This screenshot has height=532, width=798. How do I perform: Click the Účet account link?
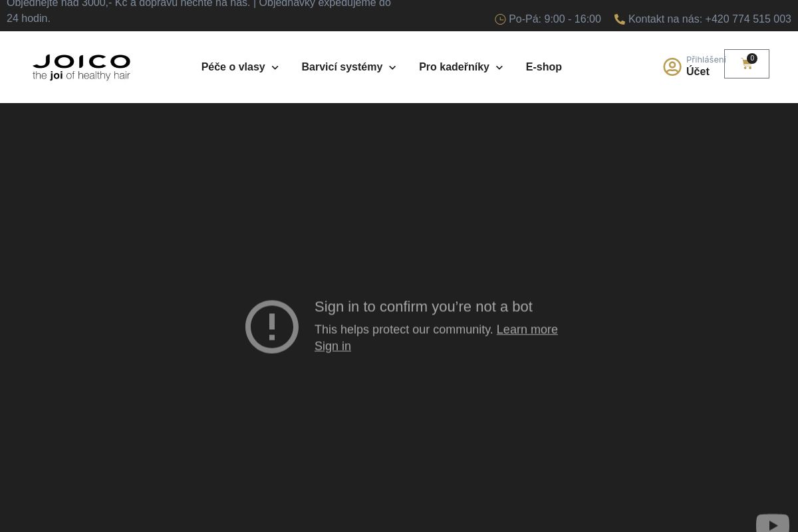click(x=698, y=72)
